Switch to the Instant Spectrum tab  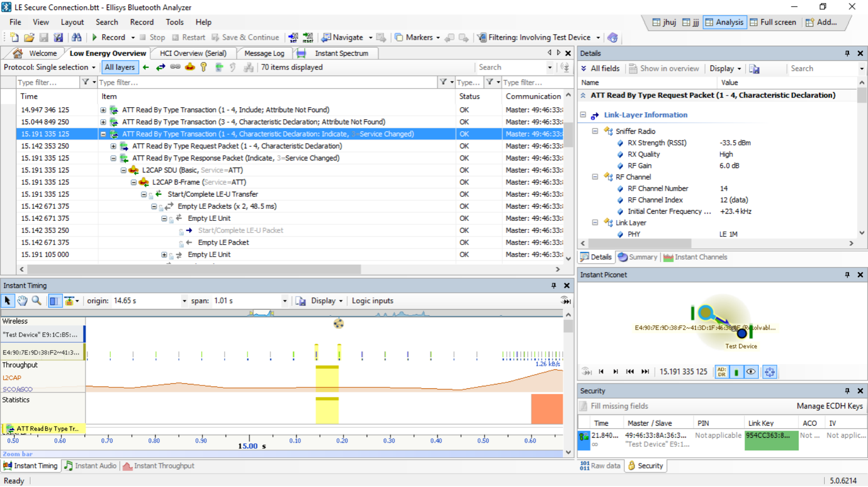341,53
